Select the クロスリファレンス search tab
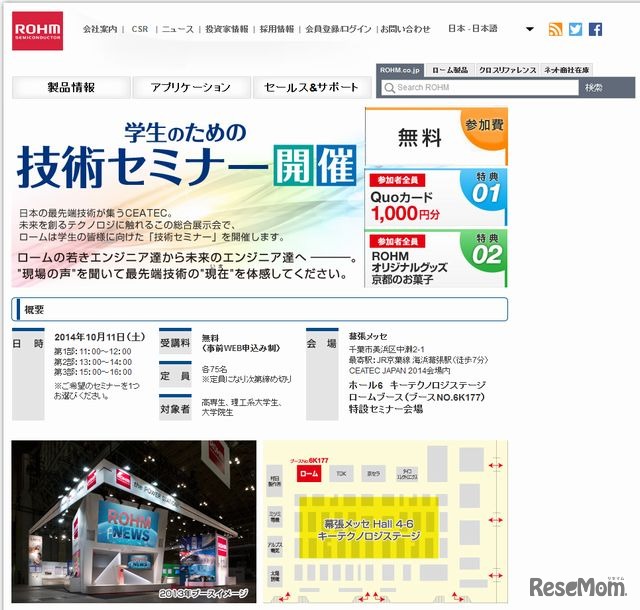 [507, 70]
